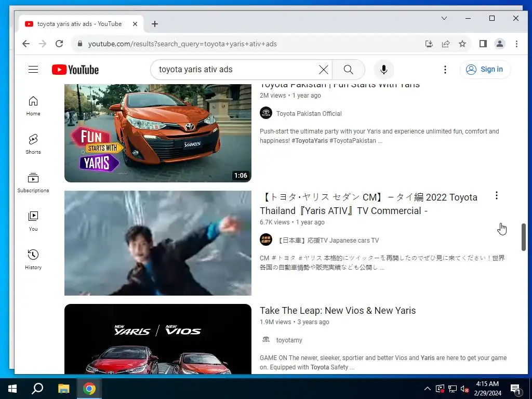Click the Sign in button
Screen dimensions: 532x399
point(485,70)
